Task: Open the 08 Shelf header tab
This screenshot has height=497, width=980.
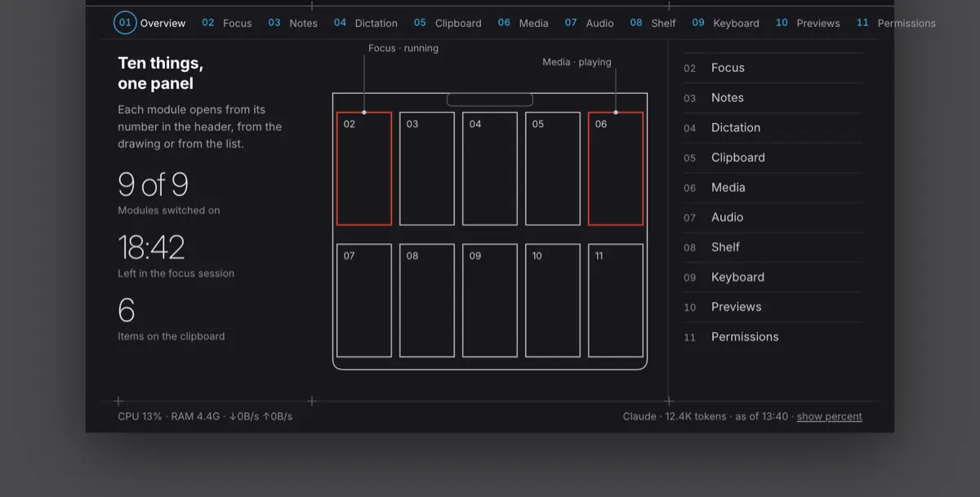Action: click(x=653, y=23)
